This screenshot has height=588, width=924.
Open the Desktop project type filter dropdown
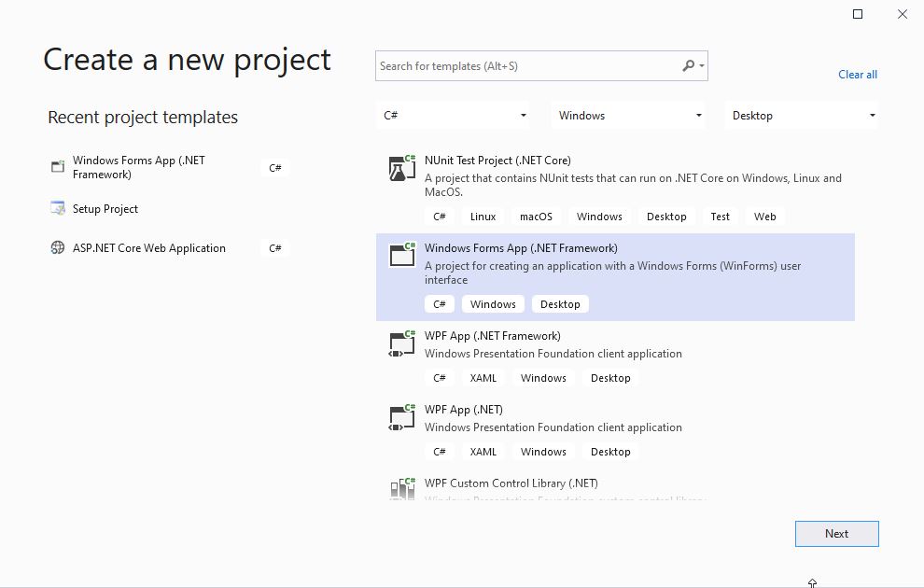click(802, 116)
